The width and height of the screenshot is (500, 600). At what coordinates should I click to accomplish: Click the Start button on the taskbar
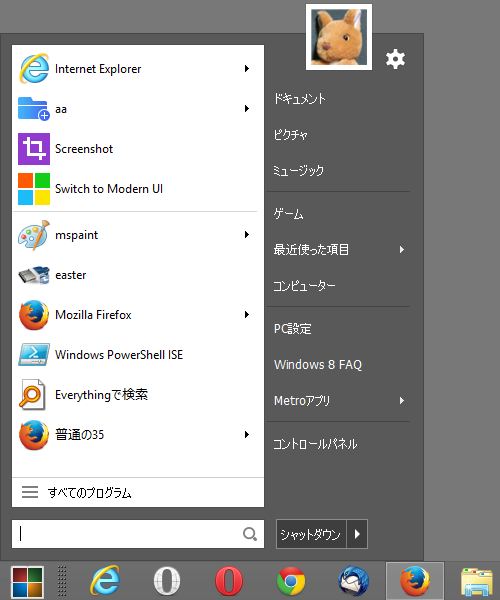click(27, 582)
